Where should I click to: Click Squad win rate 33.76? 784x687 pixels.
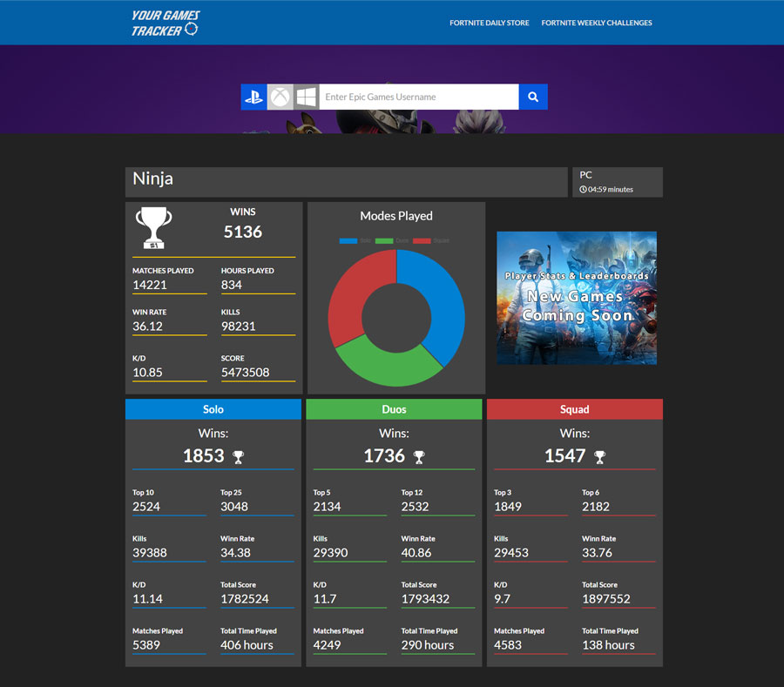click(x=597, y=553)
